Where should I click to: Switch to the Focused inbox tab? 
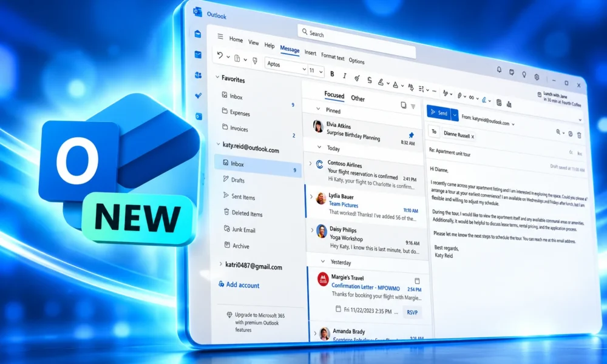tap(334, 95)
